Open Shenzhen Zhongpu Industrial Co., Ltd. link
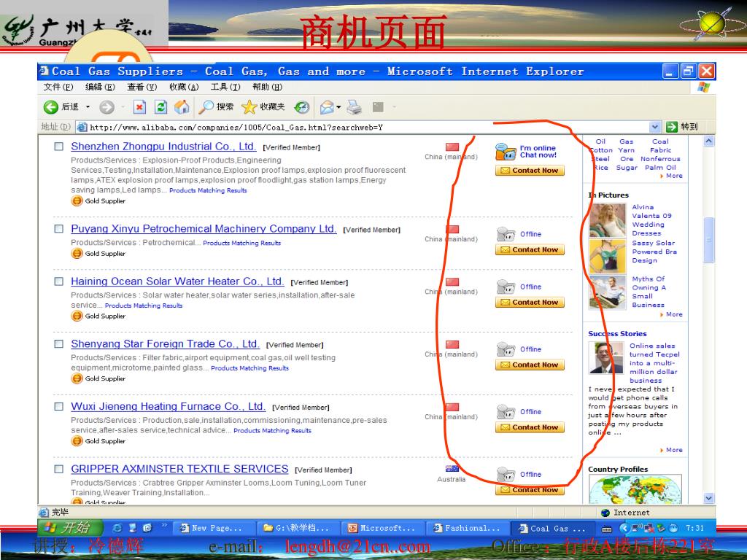747x560 pixels. tap(163, 146)
